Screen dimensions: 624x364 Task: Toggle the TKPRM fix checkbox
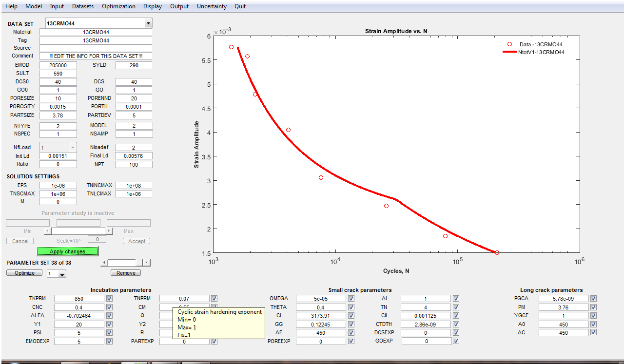coord(109,299)
